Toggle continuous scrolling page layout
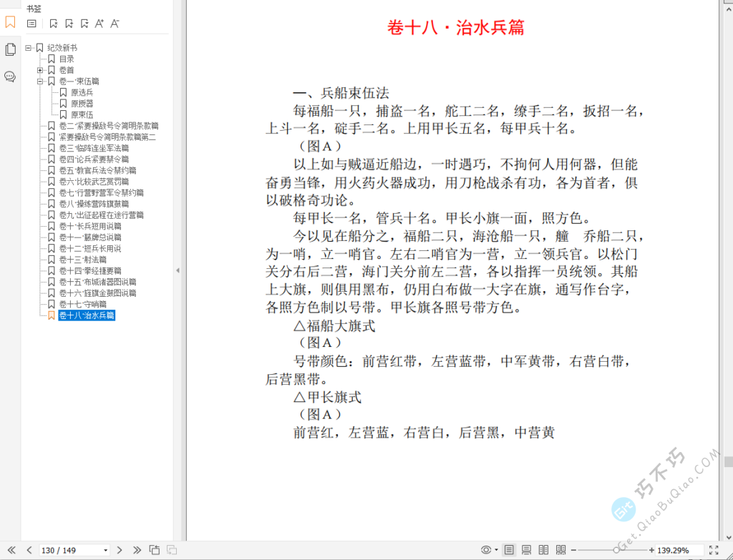The image size is (733, 560). pos(526,551)
